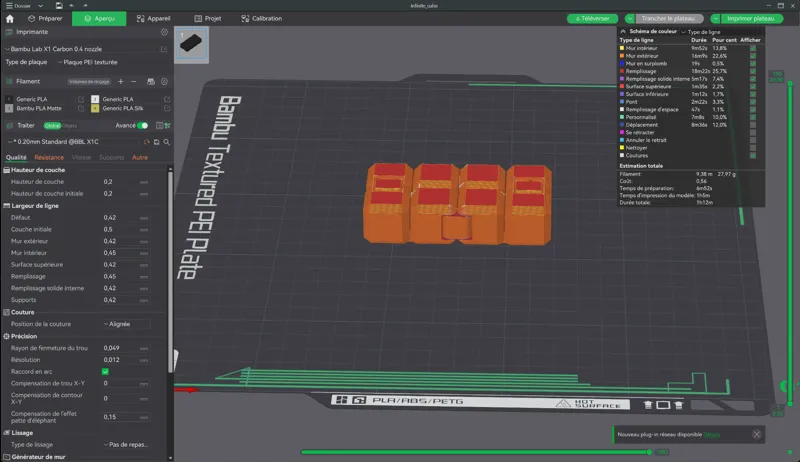Click the Téléverser button
Image resolution: width=800 pixels, height=462 pixels.
coord(592,18)
